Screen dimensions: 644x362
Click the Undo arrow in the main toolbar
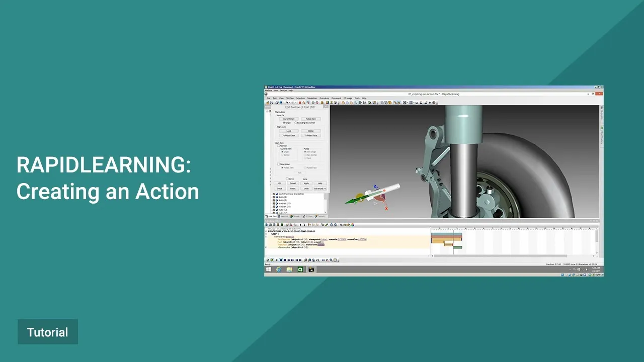click(x=286, y=103)
